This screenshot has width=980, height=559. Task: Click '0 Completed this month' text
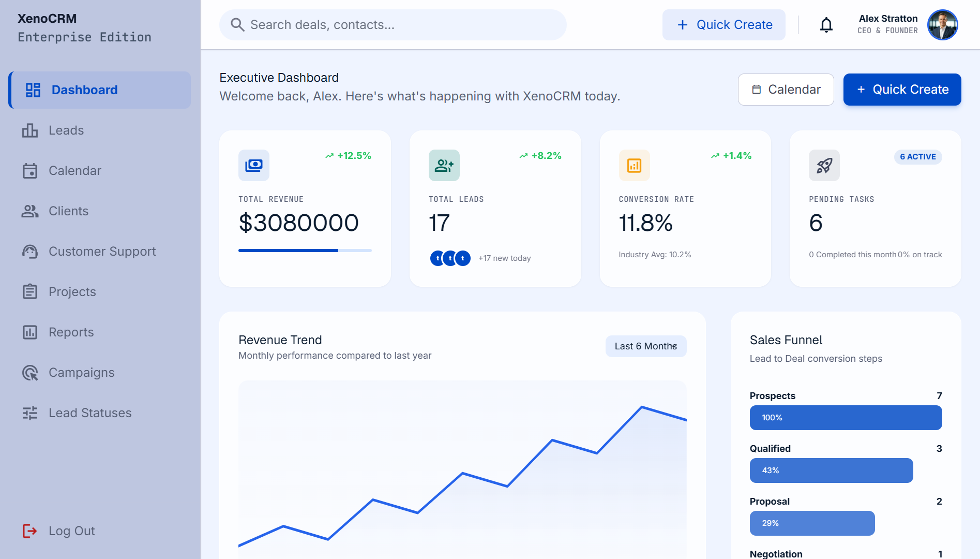(x=852, y=255)
